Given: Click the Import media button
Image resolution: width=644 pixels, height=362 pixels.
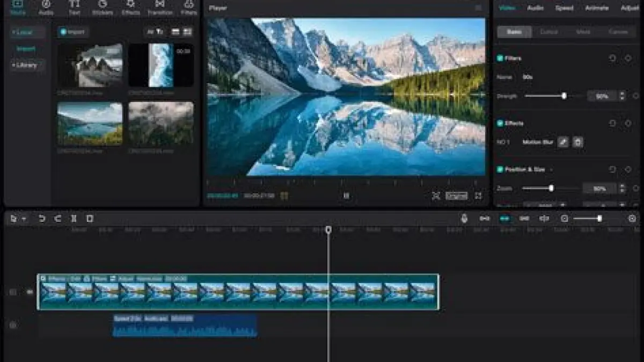Looking at the screenshot, I should point(72,32).
